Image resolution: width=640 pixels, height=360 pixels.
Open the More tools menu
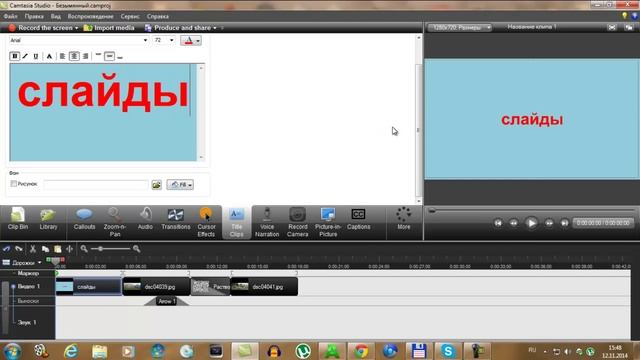click(x=404, y=218)
